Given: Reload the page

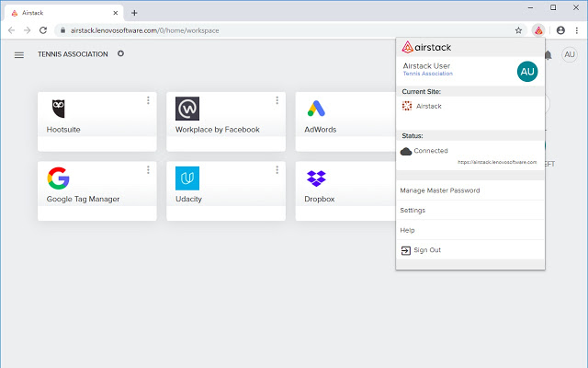Looking at the screenshot, I should [x=43, y=30].
